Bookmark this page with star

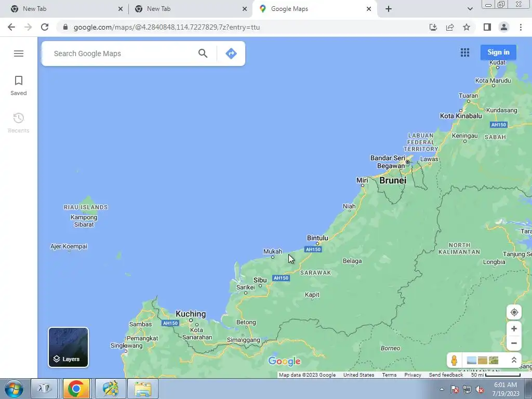[467, 27]
